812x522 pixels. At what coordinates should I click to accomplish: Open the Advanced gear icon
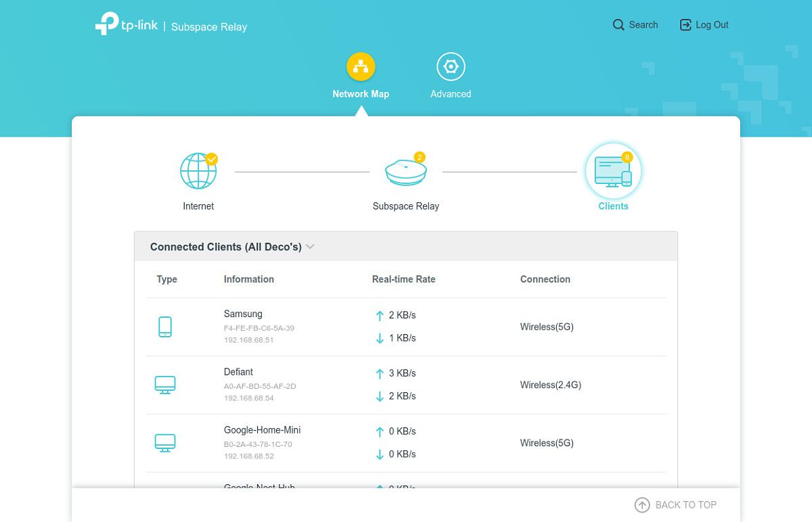coord(451,66)
